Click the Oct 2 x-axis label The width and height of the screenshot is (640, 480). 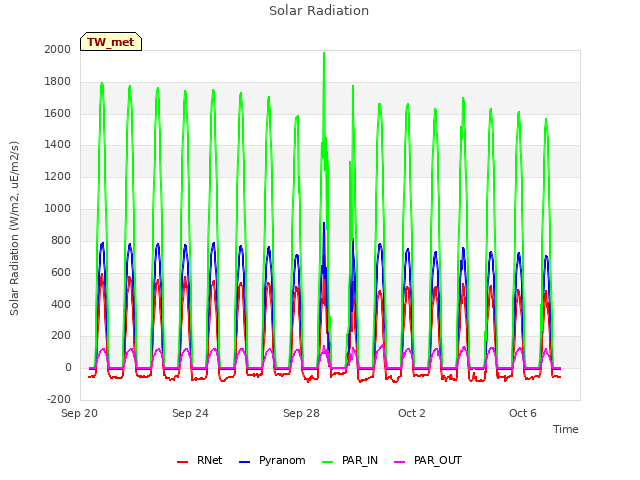pyautogui.click(x=412, y=413)
